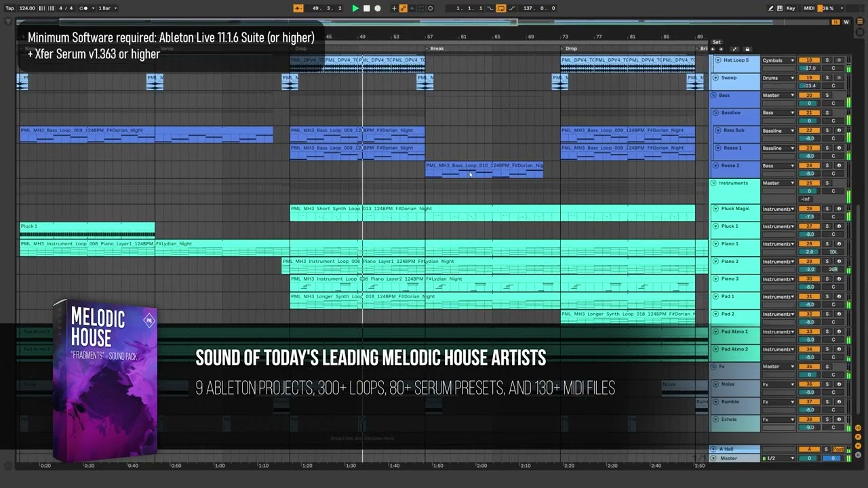Select the Break locator marker
Screen dimensions: 868x488
point(435,49)
